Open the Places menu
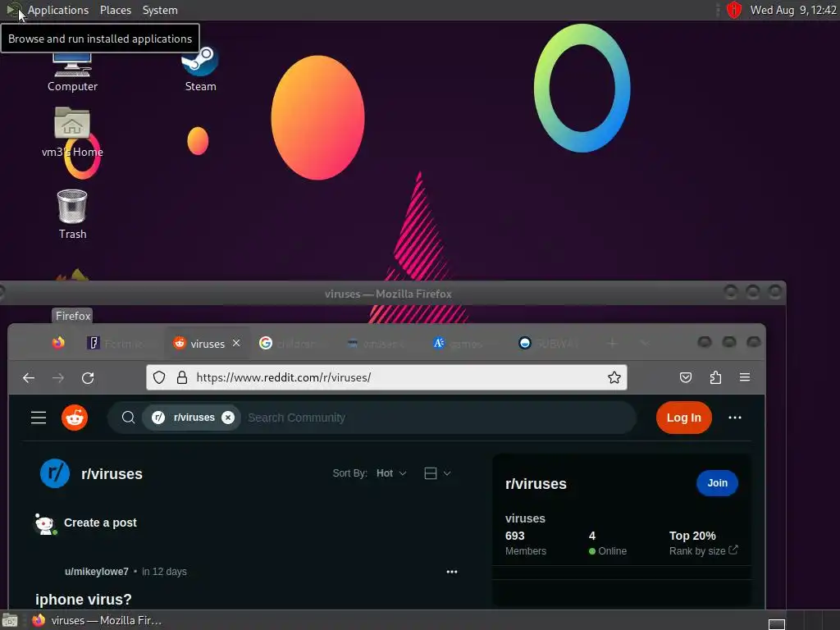This screenshot has height=630, width=840. click(x=115, y=10)
